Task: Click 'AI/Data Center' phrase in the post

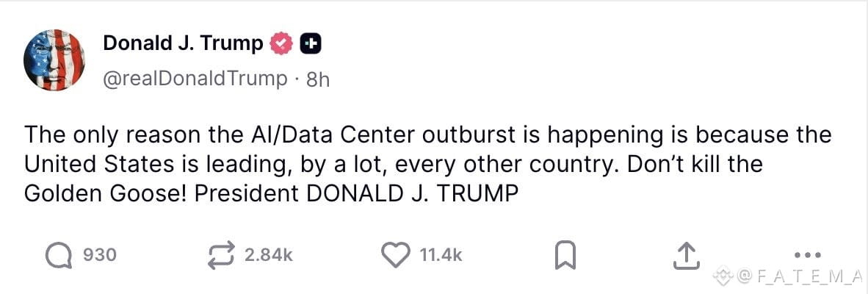Action: point(326,135)
